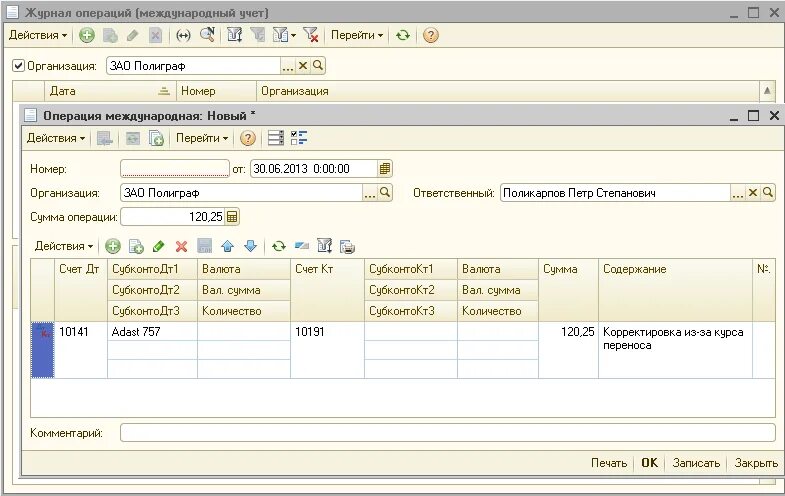785x496 pixels.
Task: Open calculator for Сумма операции
Action: [232, 217]
